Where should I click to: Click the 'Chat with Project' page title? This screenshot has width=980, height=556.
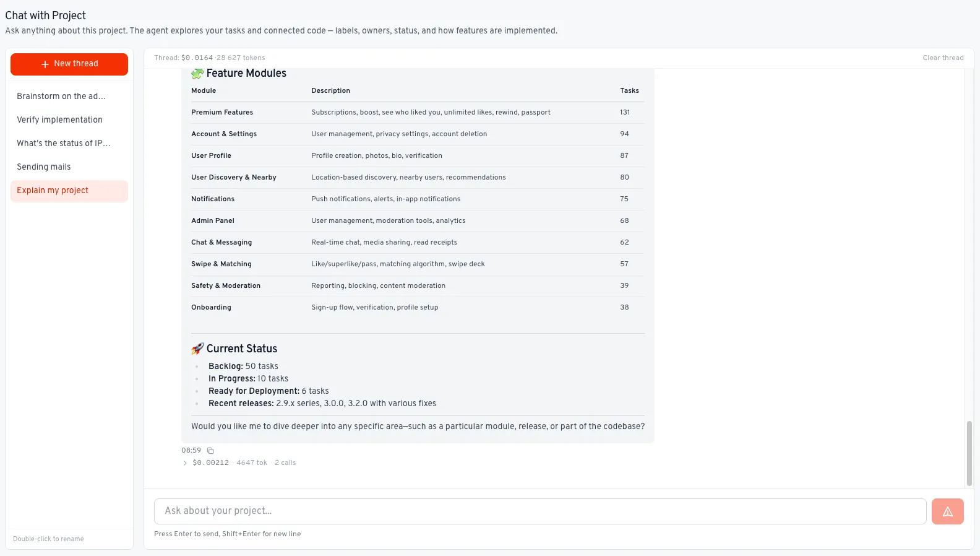pos(46,15)
